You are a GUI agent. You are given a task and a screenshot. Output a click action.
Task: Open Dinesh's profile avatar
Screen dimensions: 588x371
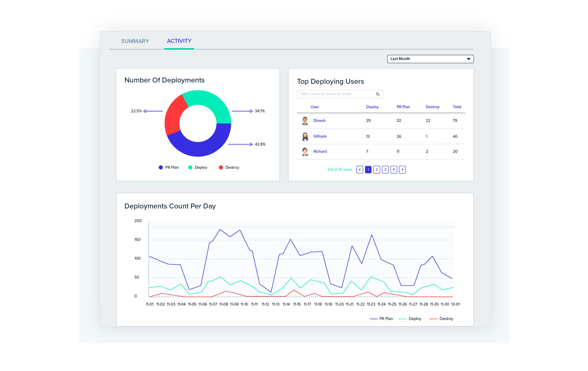(x=305, y=121)
